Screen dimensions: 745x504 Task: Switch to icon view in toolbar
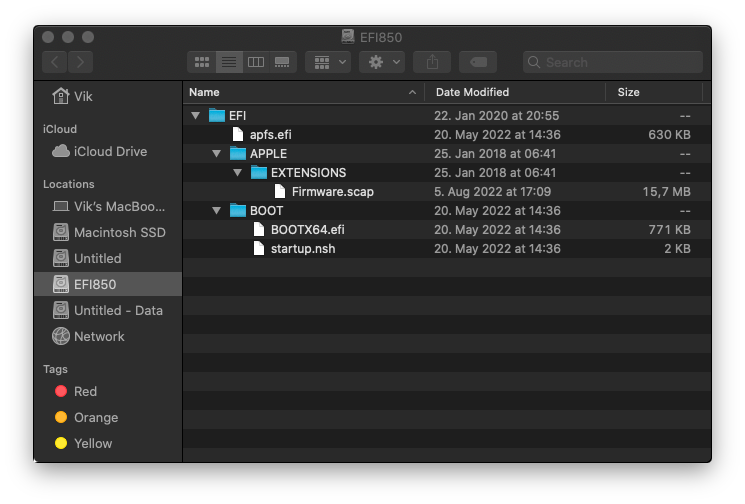pos(202,62)
